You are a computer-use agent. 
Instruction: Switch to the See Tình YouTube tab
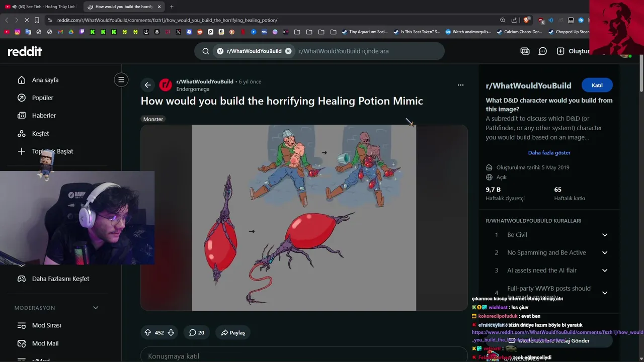[42, 7]
